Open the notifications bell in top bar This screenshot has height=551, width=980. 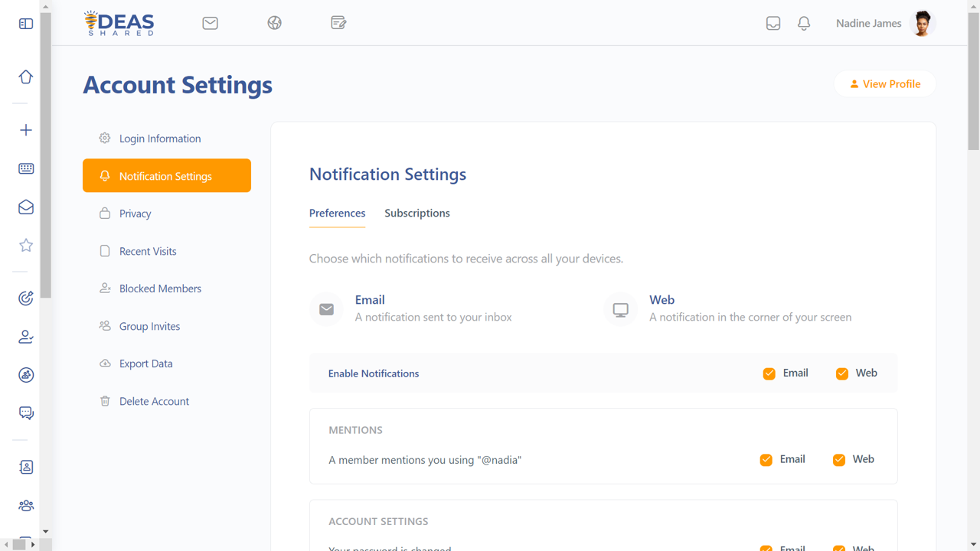coord(804,24)
